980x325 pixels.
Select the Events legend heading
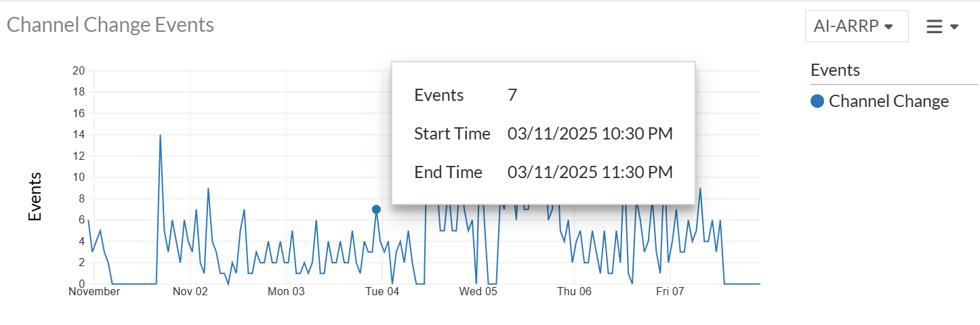tap(835, 70)
